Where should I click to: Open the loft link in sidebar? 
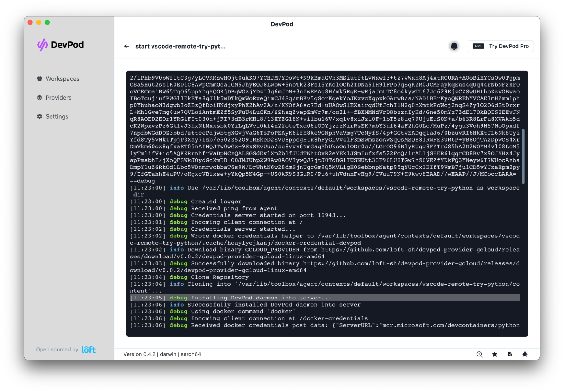(89, 350)
